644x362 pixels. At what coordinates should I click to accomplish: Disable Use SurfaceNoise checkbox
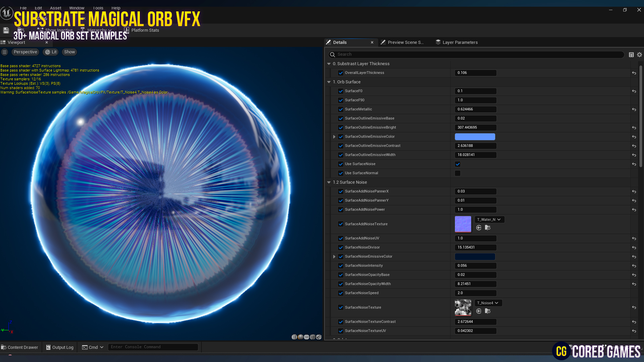[x=458, y=164]
